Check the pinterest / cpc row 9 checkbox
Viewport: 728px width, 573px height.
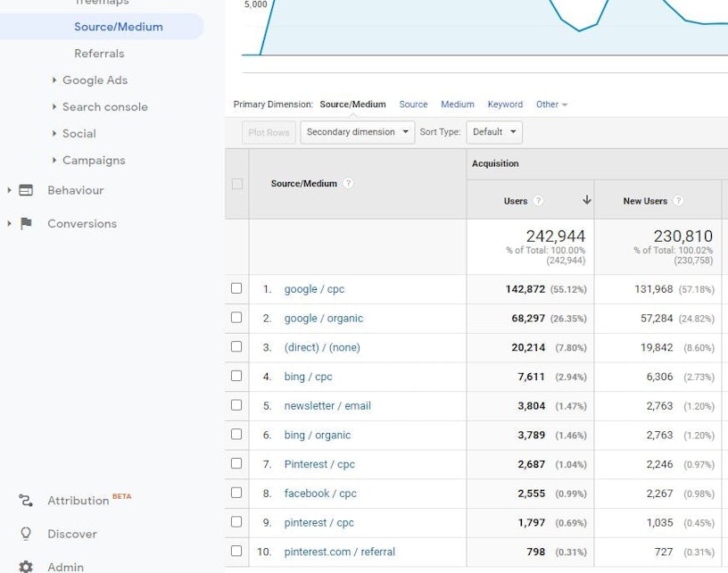pos(236,522)
